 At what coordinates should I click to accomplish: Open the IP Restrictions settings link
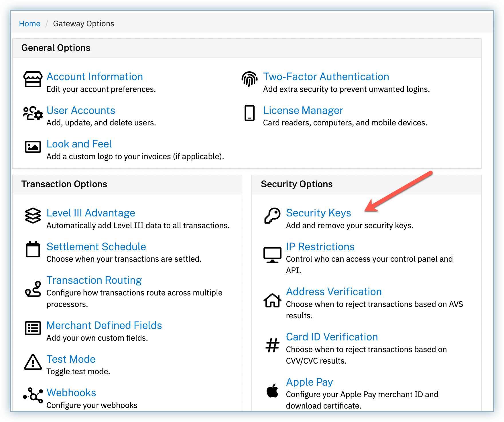(320, 247)
